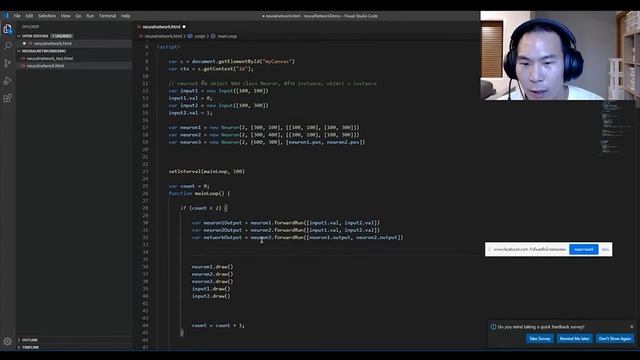The width and height of the screenshot is (640, 360).
Task: Open the Terminal menu
Action: click(x=107, y=16)
